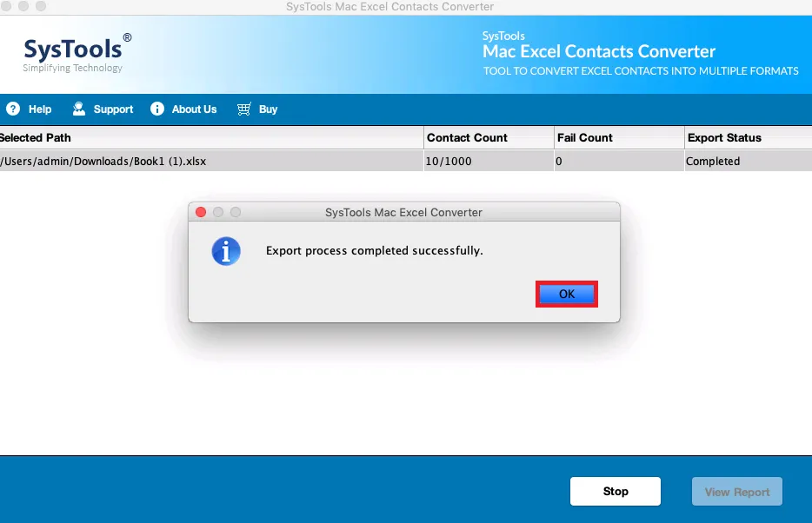812x523 pixels.
Task: Click the Buy shopping cart icon
Action: (x=244, y=109)
